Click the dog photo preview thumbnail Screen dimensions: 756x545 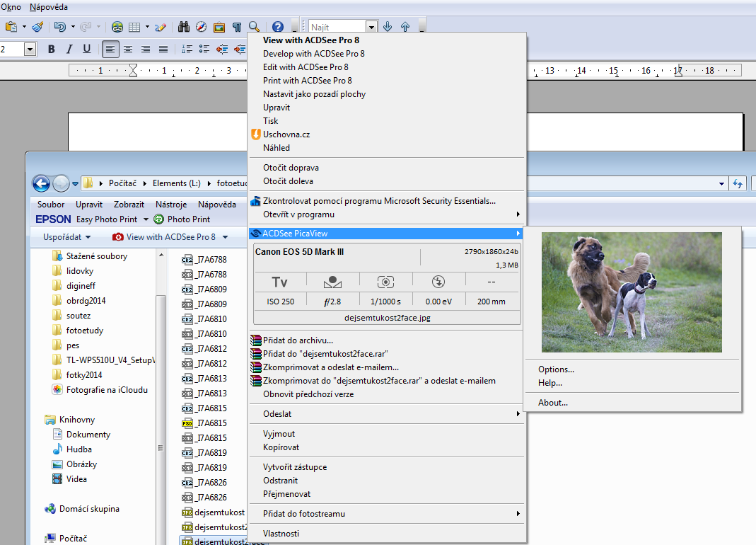[632, 293]
